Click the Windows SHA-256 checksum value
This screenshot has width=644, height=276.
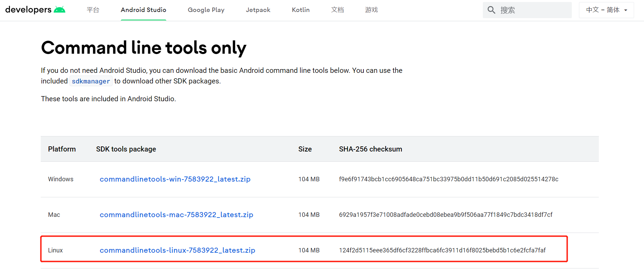(x=448, y=179)
